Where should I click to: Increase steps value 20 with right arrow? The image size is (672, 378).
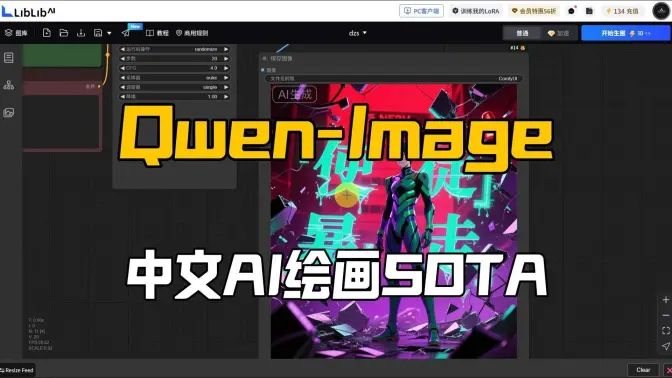pyautogui.click(x=226, y=59)
